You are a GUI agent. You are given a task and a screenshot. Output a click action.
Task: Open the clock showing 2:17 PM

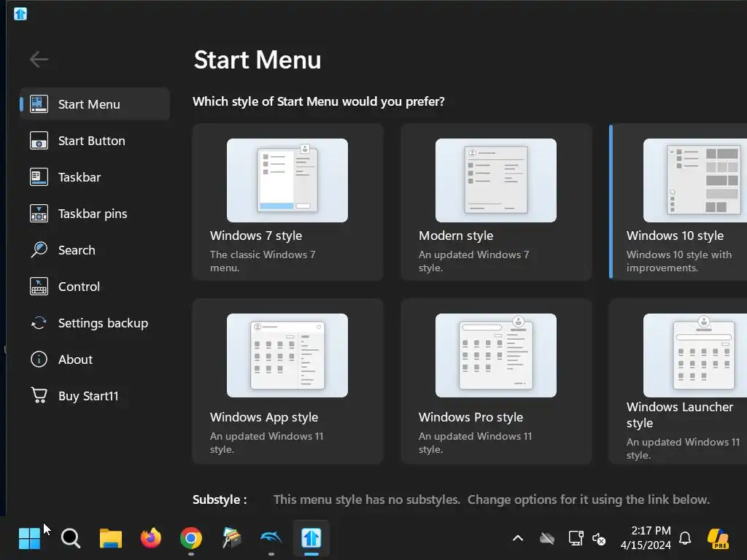click(646, 538)
